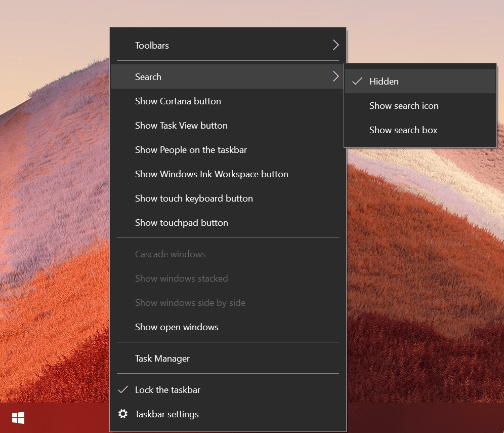Choose Show search icon option

[403, 106]
